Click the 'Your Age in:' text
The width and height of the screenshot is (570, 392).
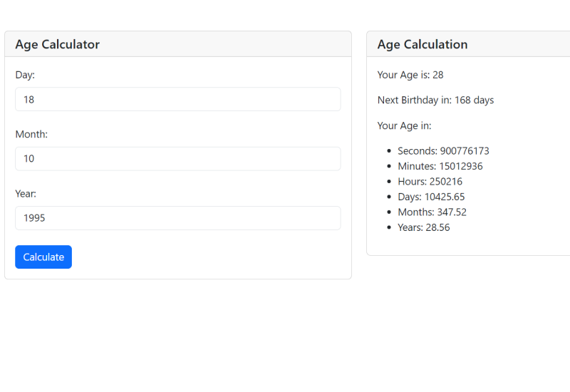[x=404, y=125]
